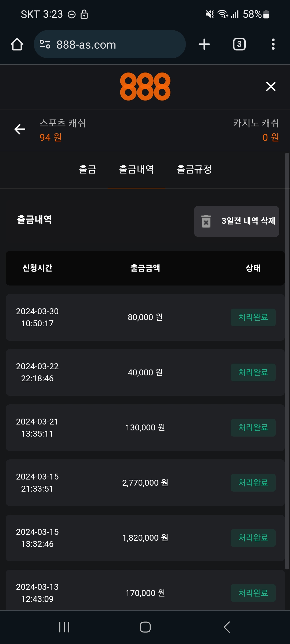The width and height of the screenshot is (290, 644).
Task: Select the 1,820,000 원 withdrawal row
Action: click(x=145, y=538)
